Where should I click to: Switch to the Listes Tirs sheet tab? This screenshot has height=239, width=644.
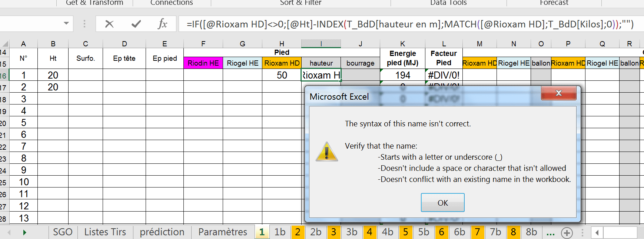pos(105,232)
